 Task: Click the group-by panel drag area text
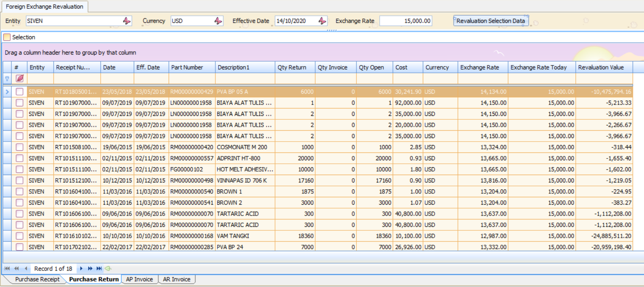coord(70,52)
